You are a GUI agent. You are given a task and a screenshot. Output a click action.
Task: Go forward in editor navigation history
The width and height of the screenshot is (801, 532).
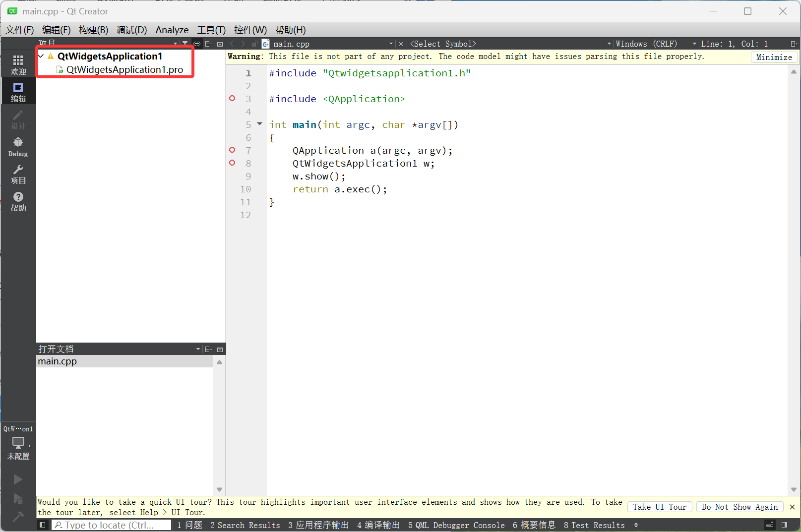click(x=243, y=44)
